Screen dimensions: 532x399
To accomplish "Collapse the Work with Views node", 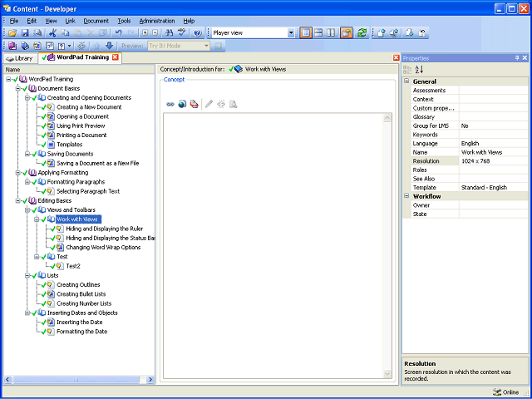I will (x=37, y=219).
